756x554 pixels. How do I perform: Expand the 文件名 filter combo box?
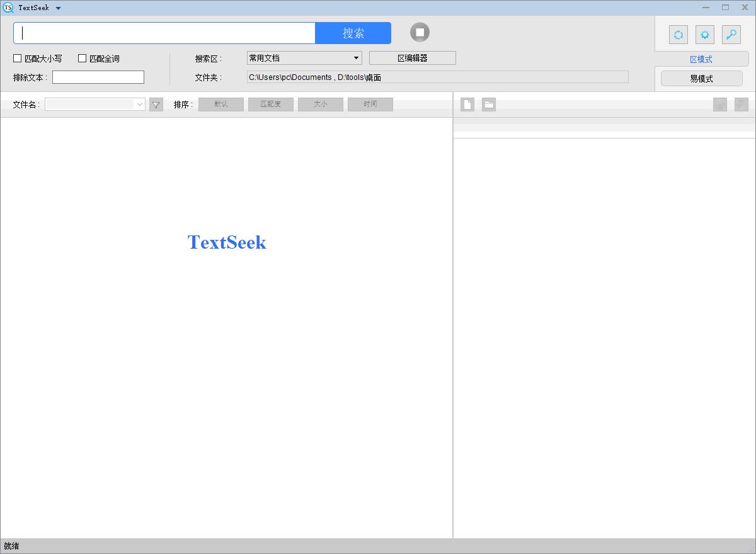95,105
